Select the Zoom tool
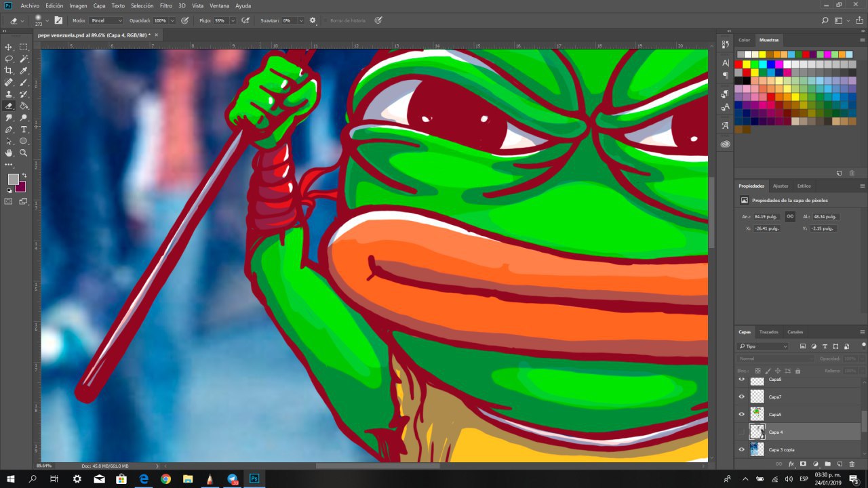The width and height of the screenshot is (868, 488). coord(24,153)
